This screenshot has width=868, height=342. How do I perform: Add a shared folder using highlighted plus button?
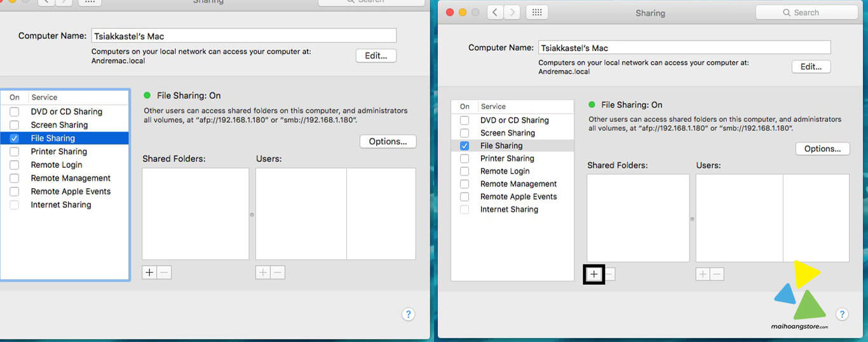coord(593,274)
